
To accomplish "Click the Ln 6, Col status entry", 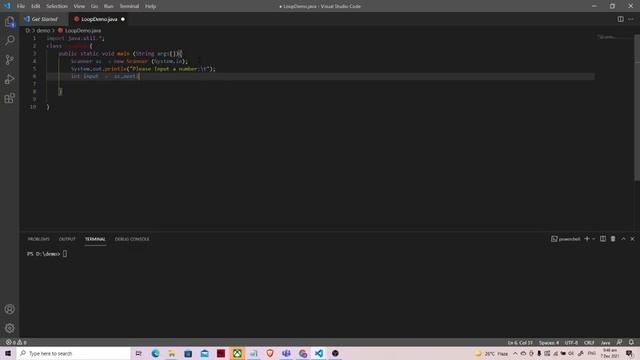I will point(520,342).
